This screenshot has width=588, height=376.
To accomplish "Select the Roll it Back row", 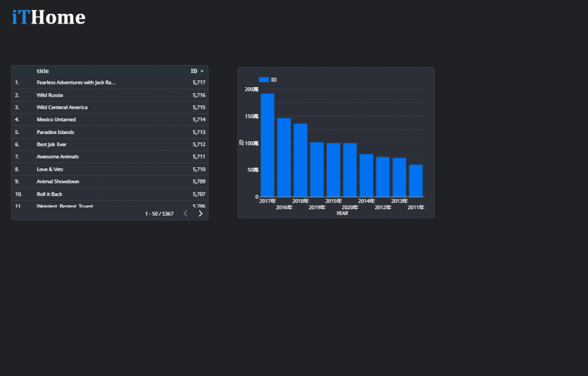I will (x=110, y=194).
